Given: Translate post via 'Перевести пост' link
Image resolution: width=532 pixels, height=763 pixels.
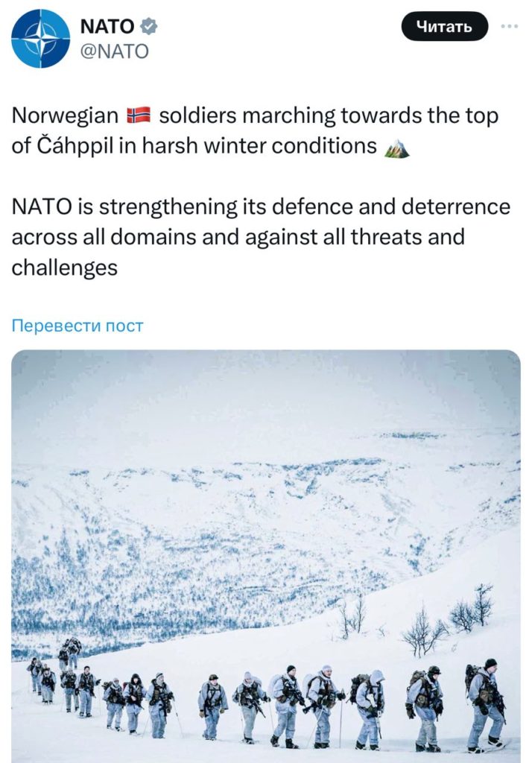Looking at the screenshot, I should [77, 326].
